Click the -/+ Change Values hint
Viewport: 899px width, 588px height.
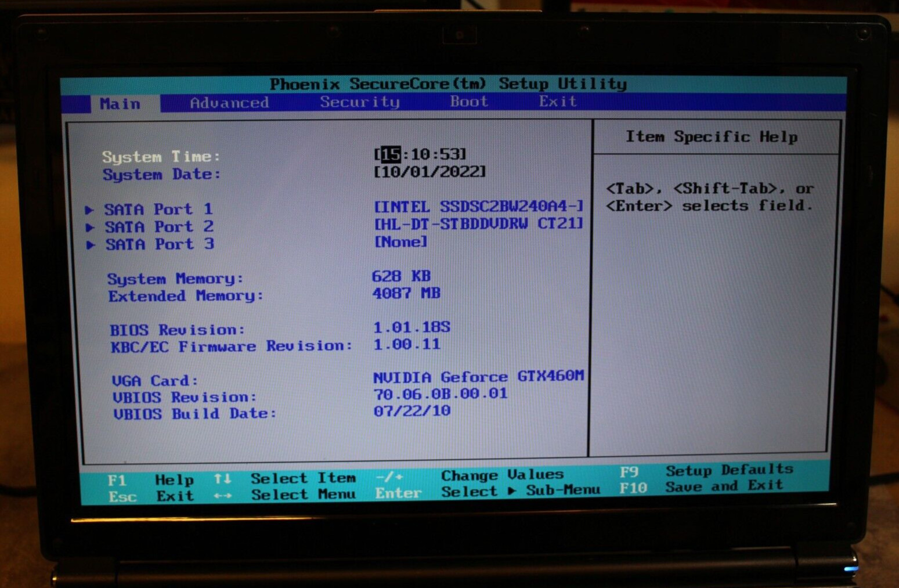470,476
